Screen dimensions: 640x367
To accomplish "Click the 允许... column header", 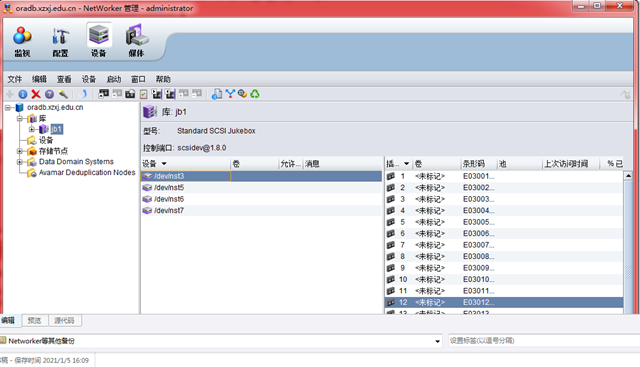I will tap(290, 164).
